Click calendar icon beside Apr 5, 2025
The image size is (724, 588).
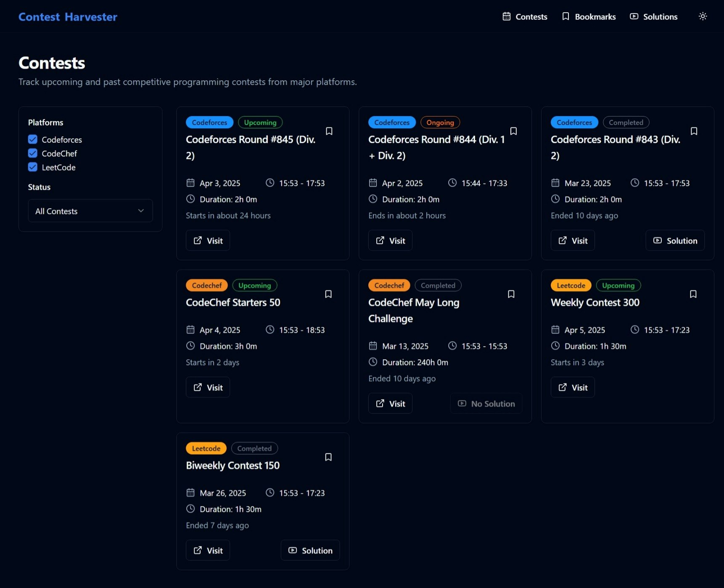point(555,330)
